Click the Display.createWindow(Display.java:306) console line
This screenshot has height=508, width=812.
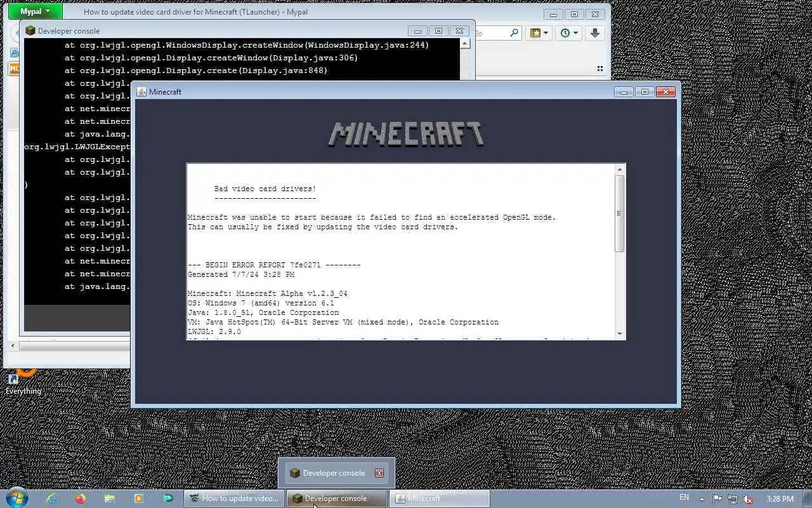(x=211, y=58)
